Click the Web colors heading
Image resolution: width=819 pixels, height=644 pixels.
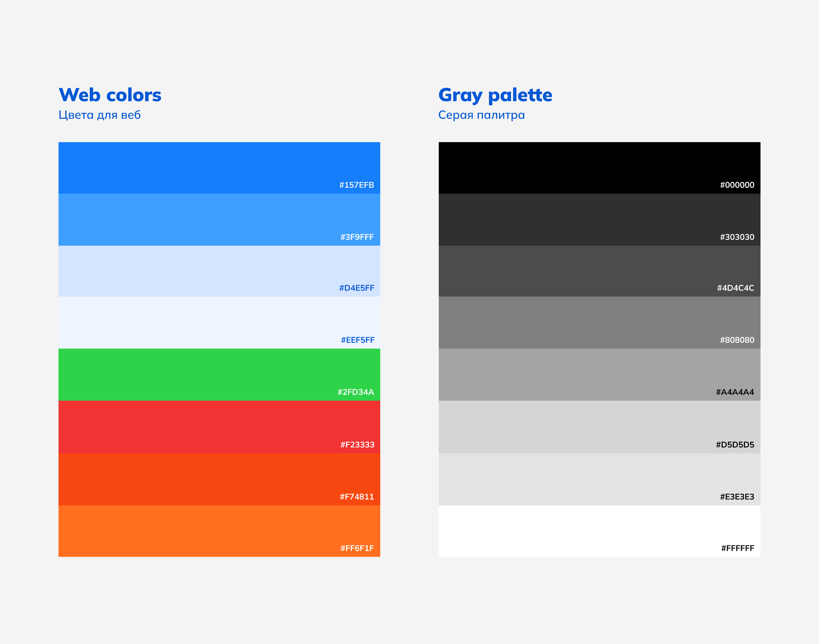click(x=110, y=95)
